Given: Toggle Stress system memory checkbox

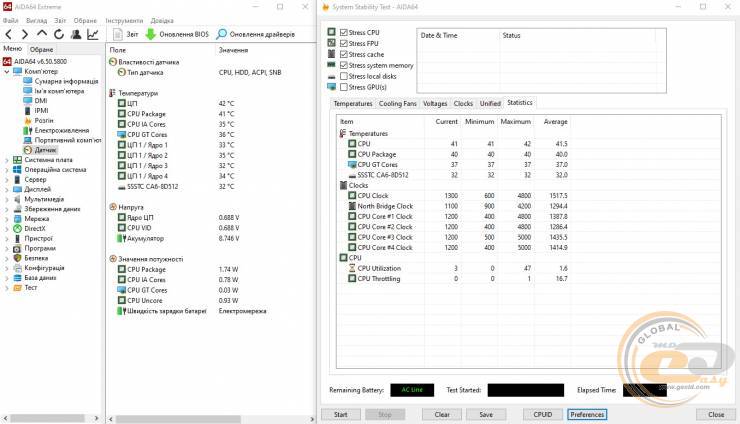Looking at the screenshot, I should pyautogui.click(x=344, y=65).
